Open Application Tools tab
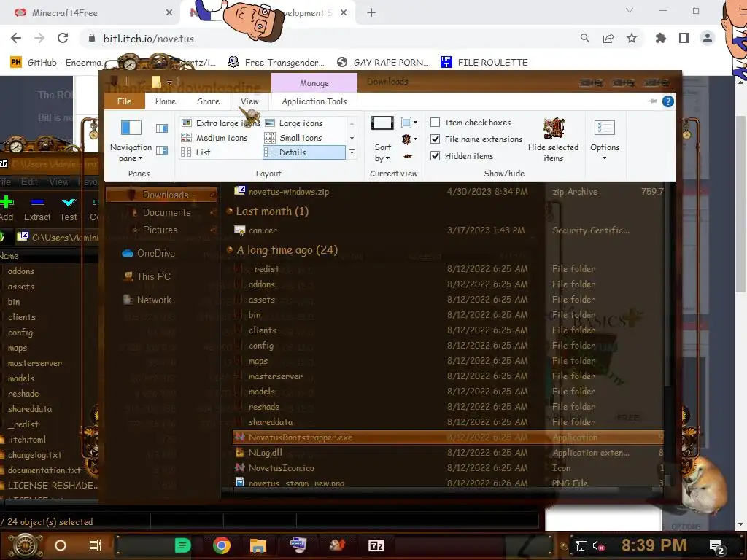747x560 pixels. coord(314,101)
